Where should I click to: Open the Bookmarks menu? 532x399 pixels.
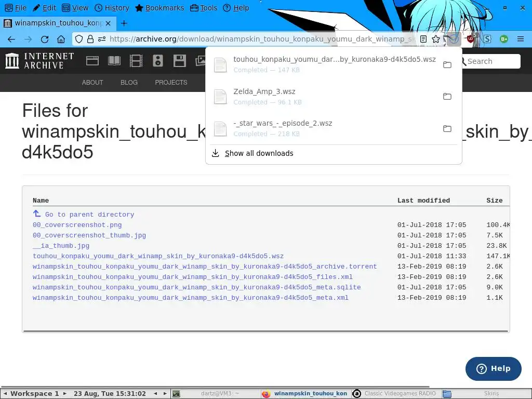coord(159,8)
